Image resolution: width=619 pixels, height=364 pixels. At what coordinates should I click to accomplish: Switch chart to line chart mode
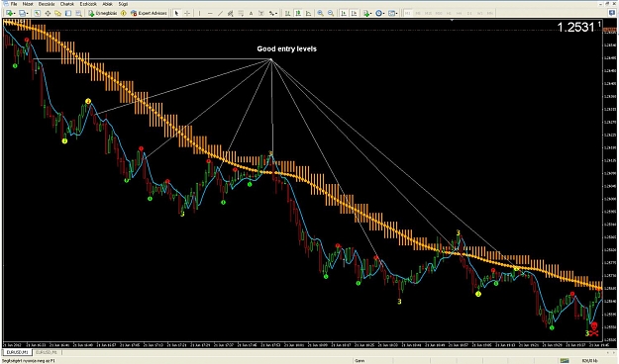point(308,13)
